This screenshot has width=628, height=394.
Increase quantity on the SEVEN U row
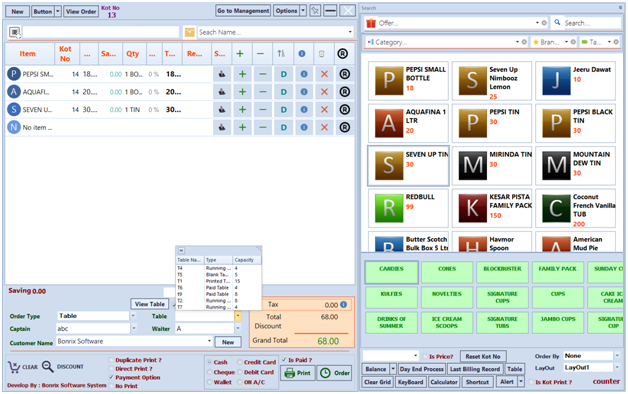pos(242,109)
